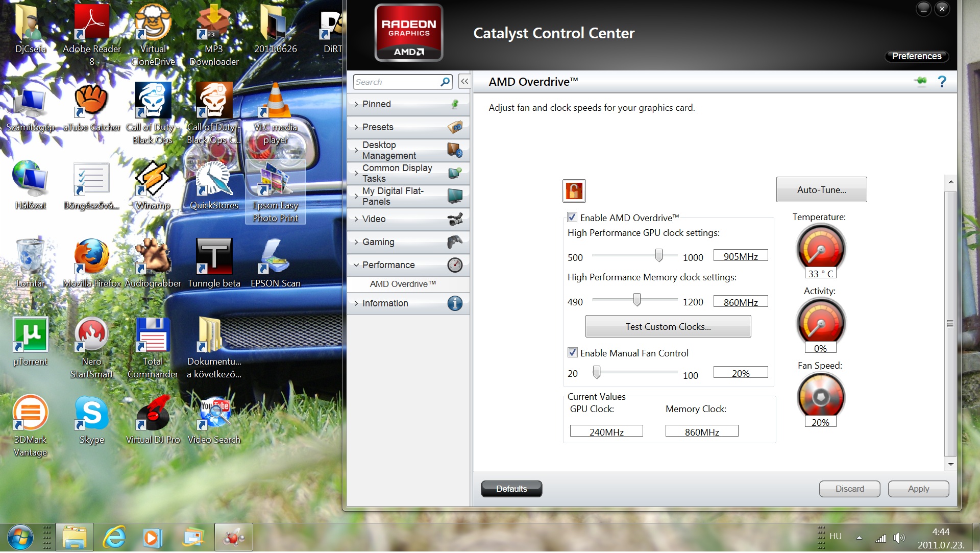Viewport: 980px width, 553px height.
Task: Select the Lomtár recycle bin icon
Action: (x=31, y=263)
